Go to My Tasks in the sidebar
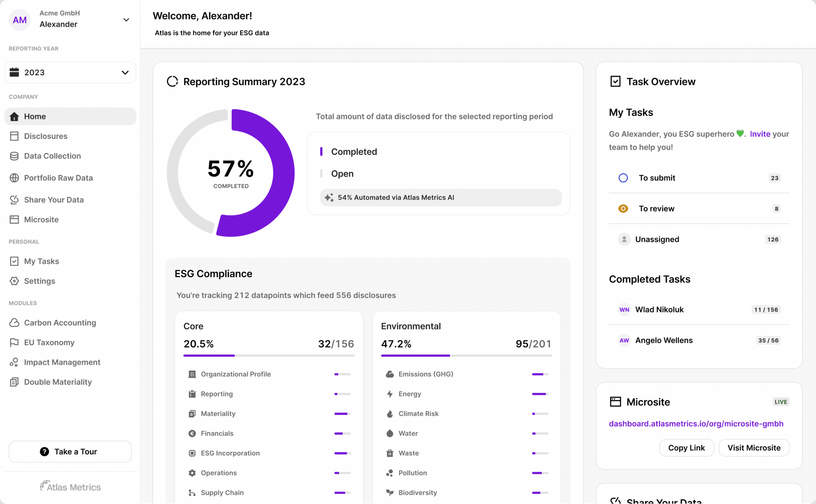The height and width of the screenshot is (504, 816). (42, 261)
